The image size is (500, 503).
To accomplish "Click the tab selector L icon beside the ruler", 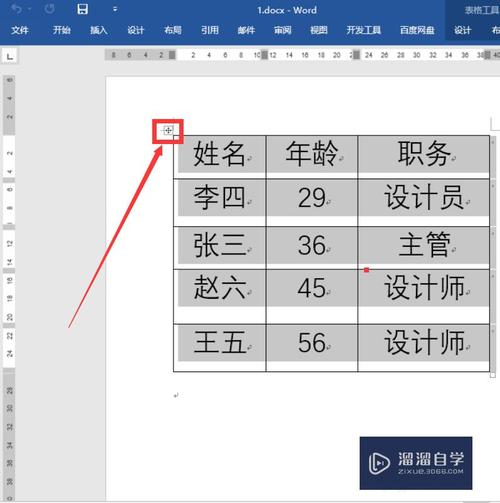I will pyautogui.click(x=10, y=56).
